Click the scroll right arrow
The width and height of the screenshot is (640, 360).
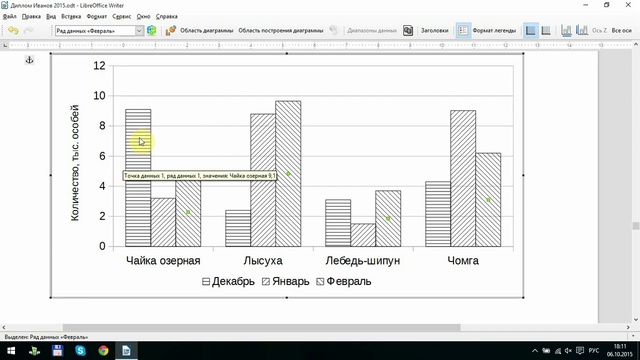tap(628, 327)
